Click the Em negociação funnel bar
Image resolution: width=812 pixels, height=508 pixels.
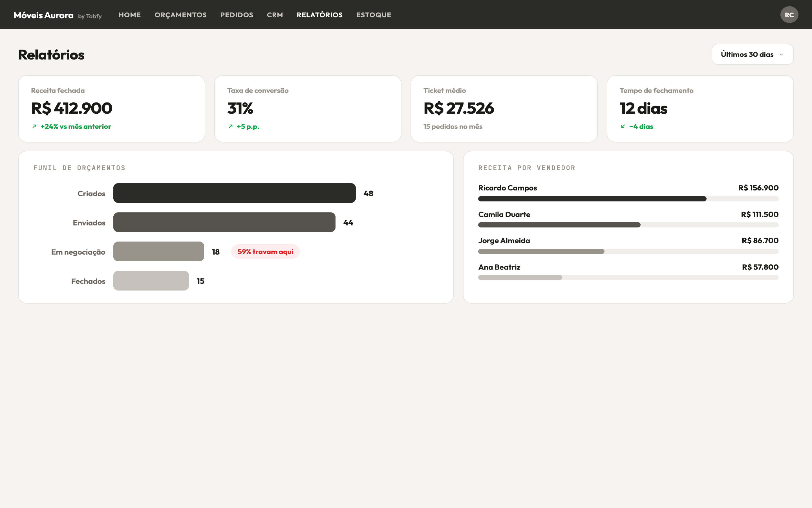(158, 251)
